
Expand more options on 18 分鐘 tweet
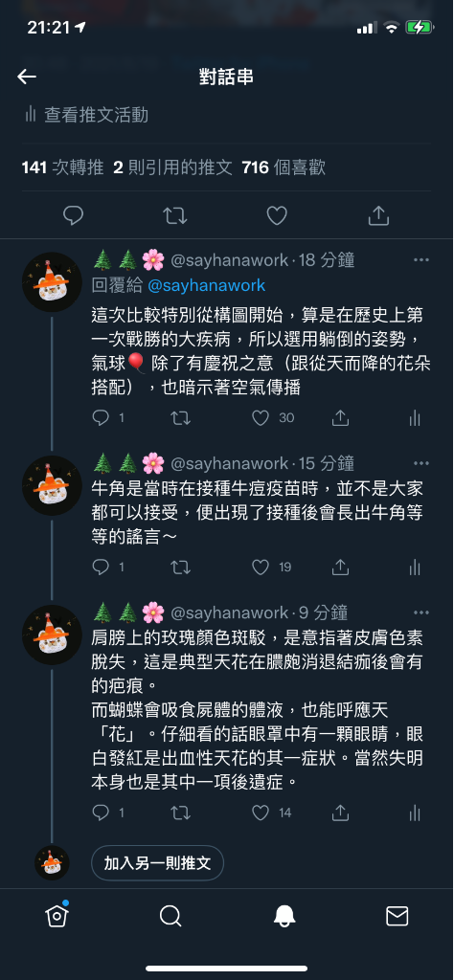click(421, 259)
